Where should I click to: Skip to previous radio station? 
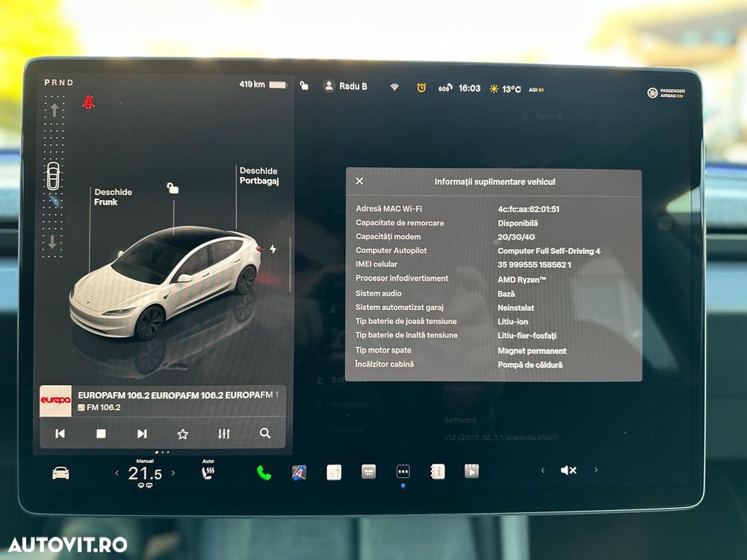pyautogui.click(x=60, y=433)
